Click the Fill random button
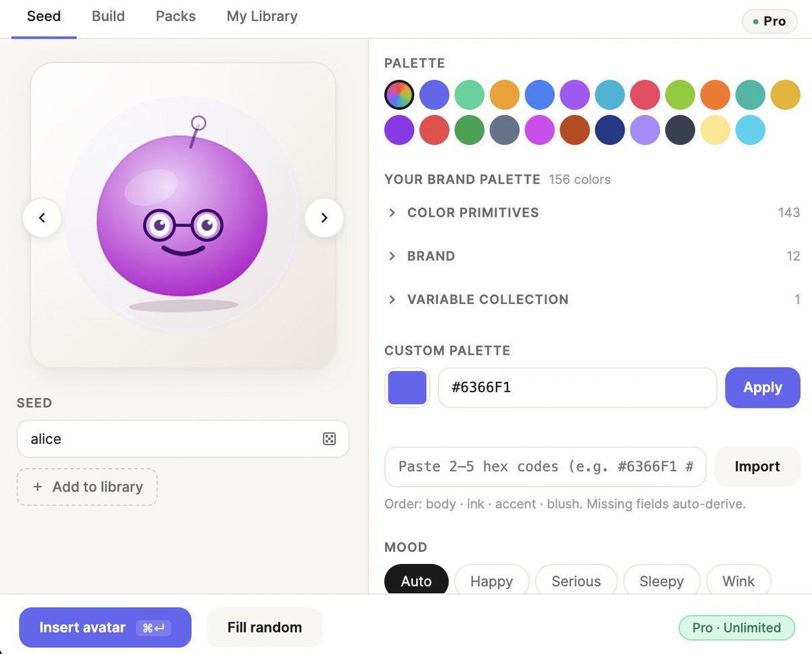This screenshot has width=812, height=654. point(265,628)
